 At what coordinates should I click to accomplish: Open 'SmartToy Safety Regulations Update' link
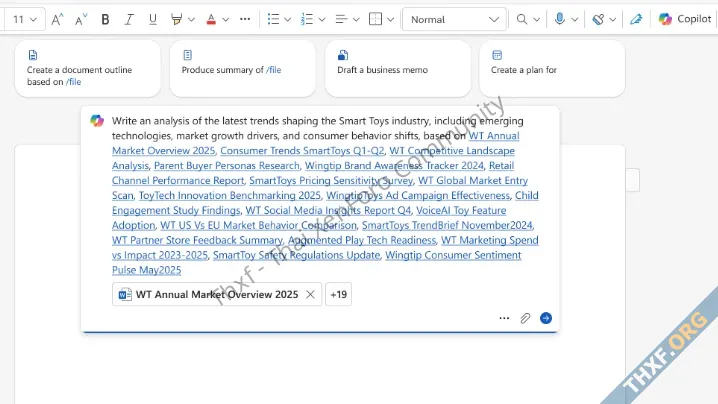296,255
